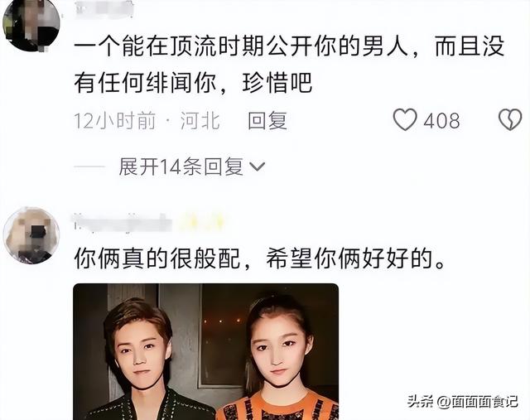
Task: Click the first commenter's blurred username
Action: [x=104, y=7]
